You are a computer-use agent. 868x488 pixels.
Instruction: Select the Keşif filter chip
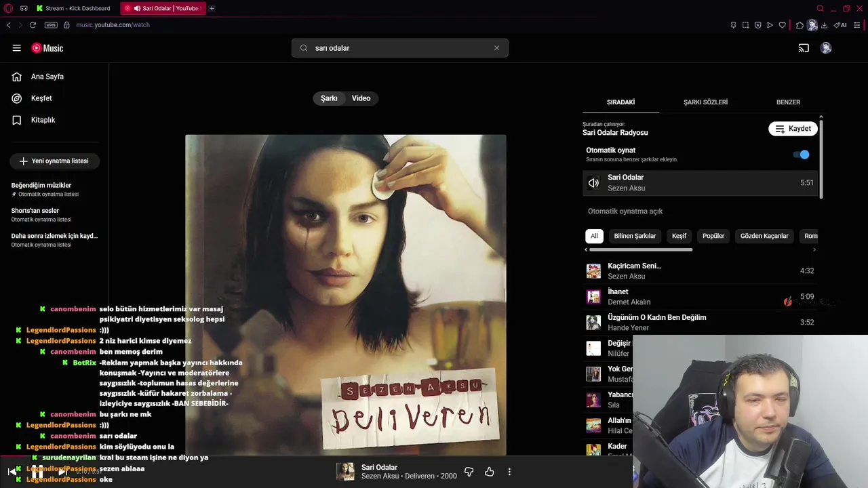(x=679, y=236)
